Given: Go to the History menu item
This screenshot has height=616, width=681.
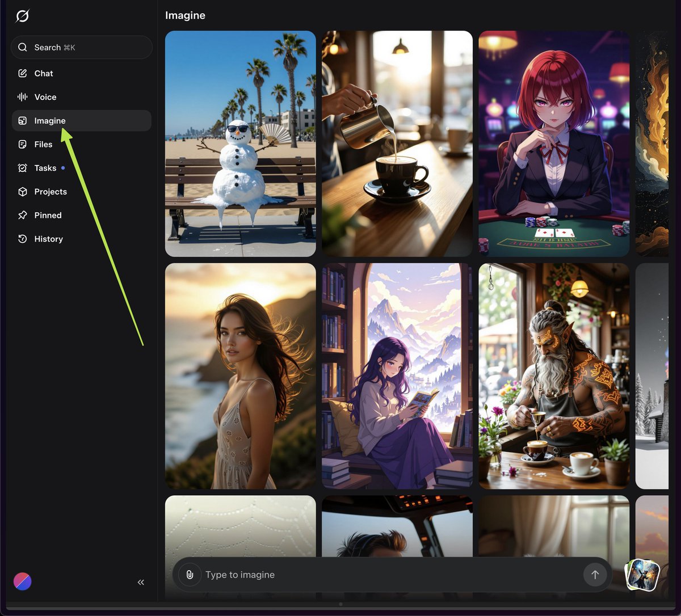Looking at the screenshot, I should (x=48, y=239).
